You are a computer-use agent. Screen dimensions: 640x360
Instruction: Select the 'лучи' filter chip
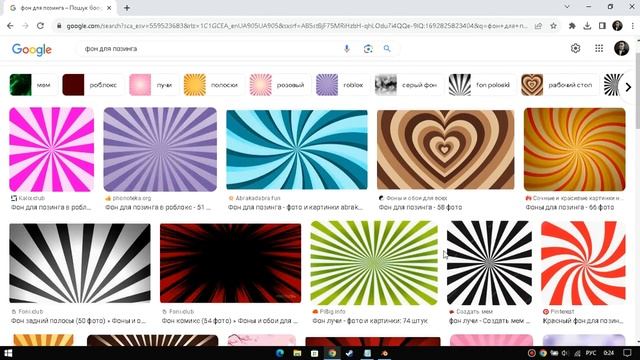[153, 85]
